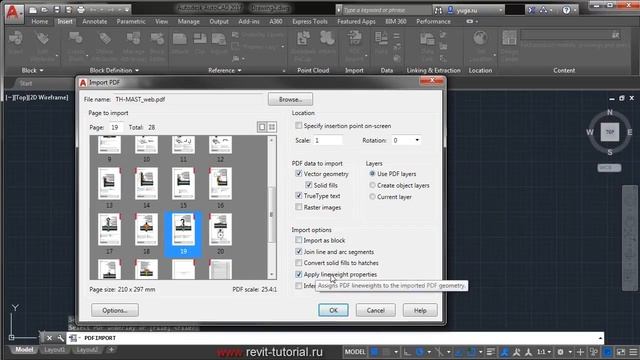Viewport: 640px width, 360px height.
Task: Click the Options... button
Action: tap(115, 310)
